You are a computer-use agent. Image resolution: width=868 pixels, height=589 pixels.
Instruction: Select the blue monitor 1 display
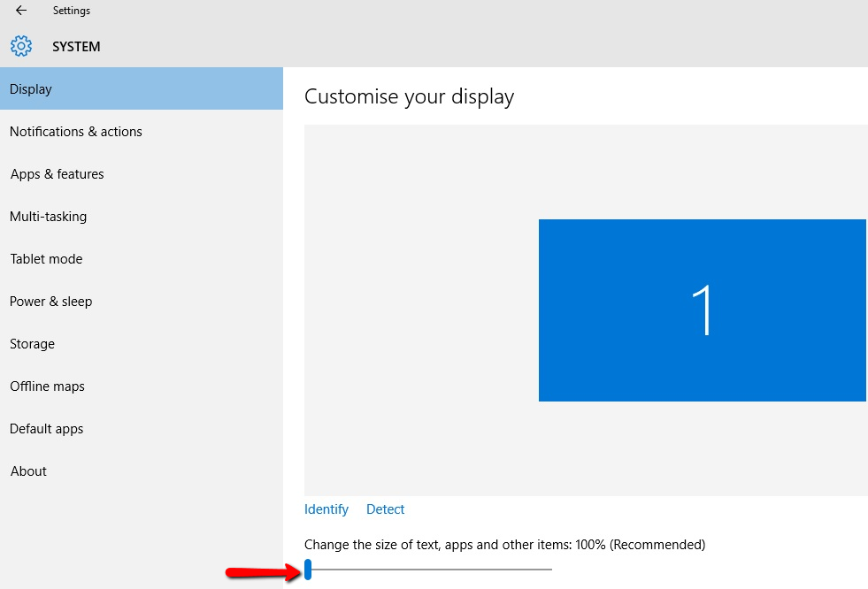pos(702,310)
